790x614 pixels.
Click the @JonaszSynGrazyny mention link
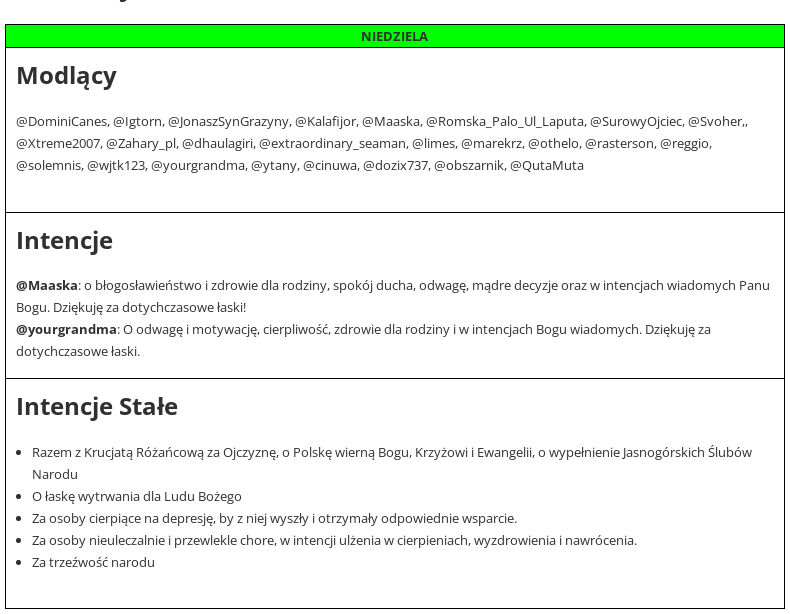point(228,122)
